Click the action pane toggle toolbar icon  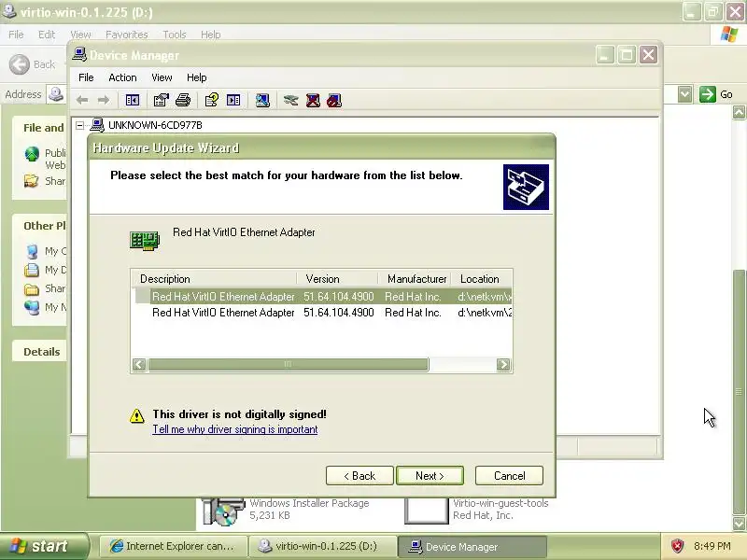(233, 100)
